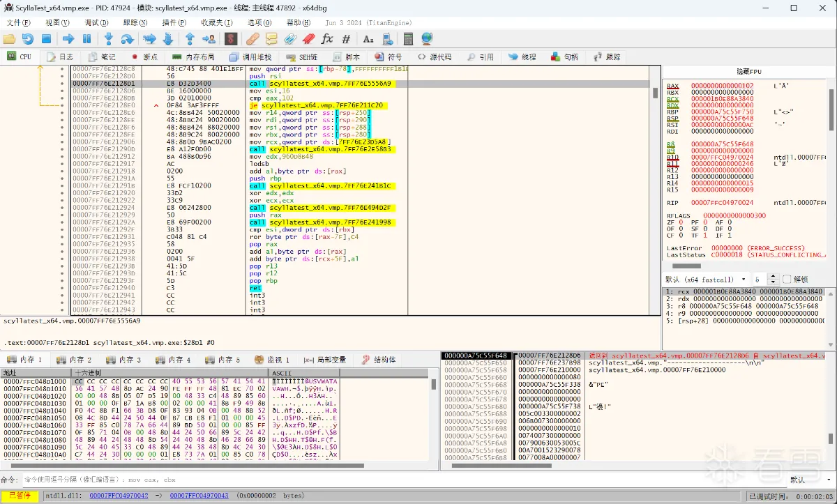
Task: Restart the debugged program
Action: tap(27, 39)
